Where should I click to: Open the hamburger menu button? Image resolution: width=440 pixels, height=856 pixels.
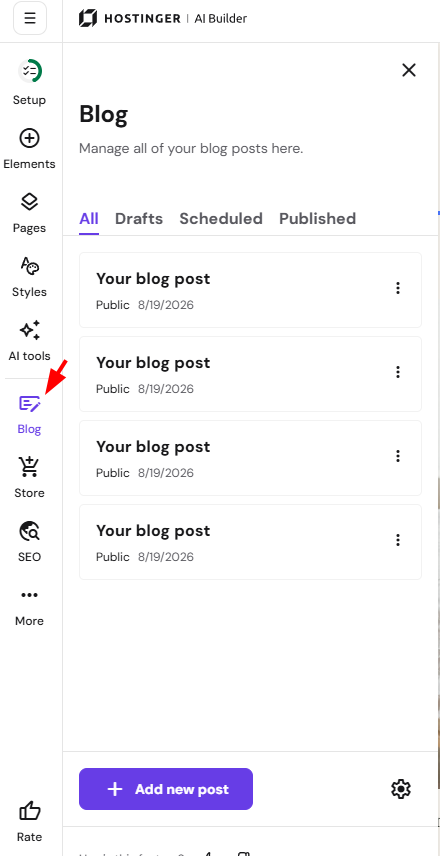click(x=30, y=18)
